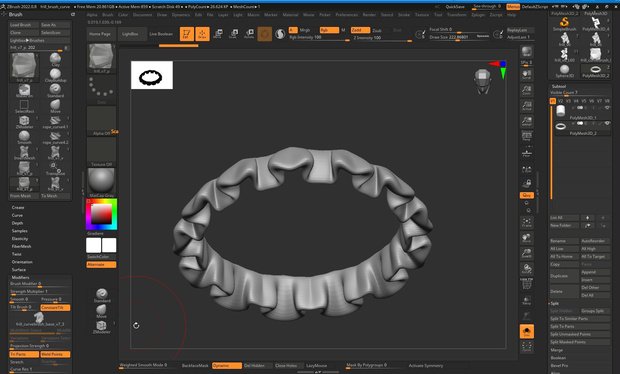This screenshot has height=374, width=620.
Task: Toggle the Weld Points button
Action: tap(55, 354)
